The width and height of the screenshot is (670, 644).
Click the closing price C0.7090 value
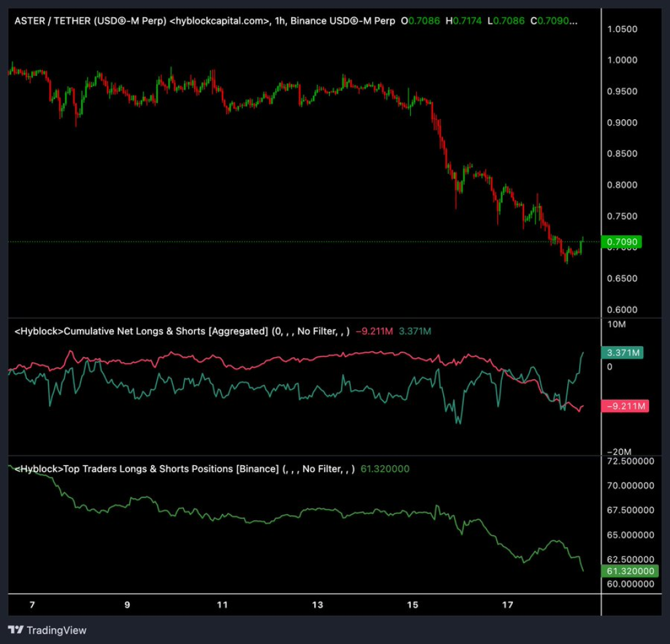pyautogui.click(x=554, y=21)
